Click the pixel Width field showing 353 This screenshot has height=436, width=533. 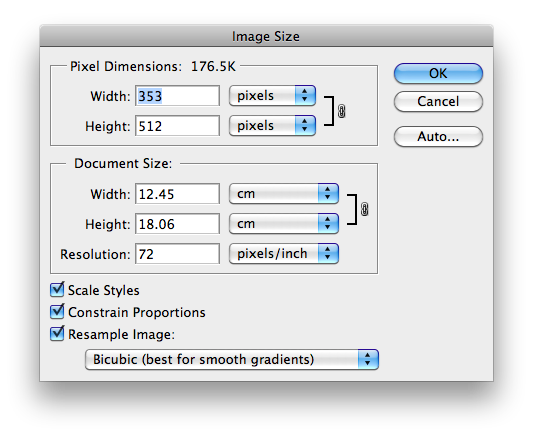point(177,96)
